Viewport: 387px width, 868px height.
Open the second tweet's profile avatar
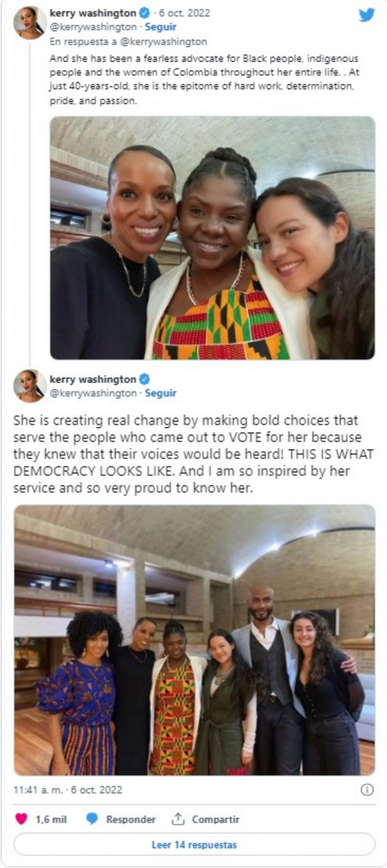pos(30,386)
